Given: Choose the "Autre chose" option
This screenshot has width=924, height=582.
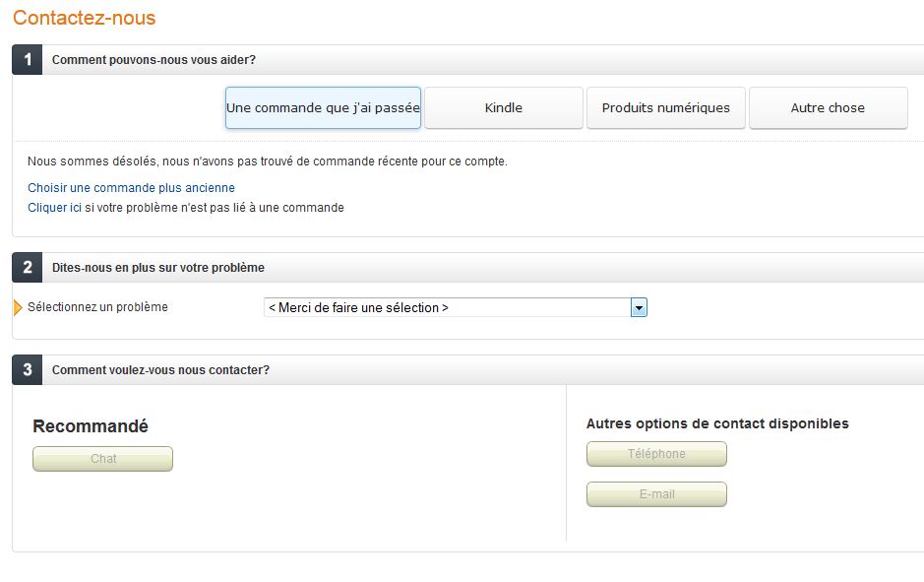Looking at the screenshot, I should coord(828,107).
